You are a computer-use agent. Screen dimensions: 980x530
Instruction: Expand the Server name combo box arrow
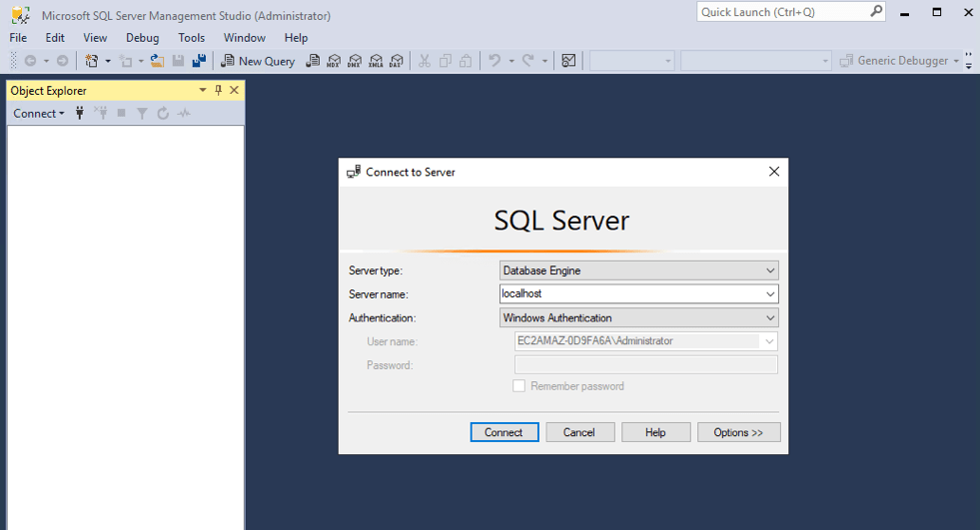click(770, 294)
